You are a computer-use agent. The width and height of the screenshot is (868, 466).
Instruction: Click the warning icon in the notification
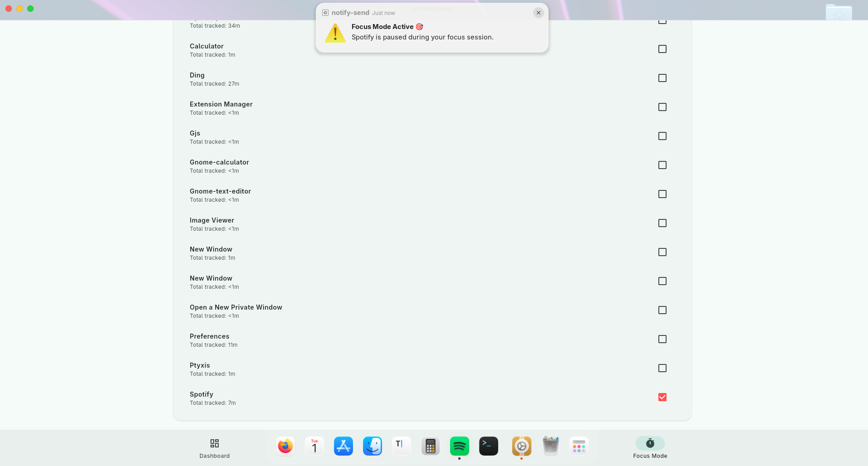point(335,33)
